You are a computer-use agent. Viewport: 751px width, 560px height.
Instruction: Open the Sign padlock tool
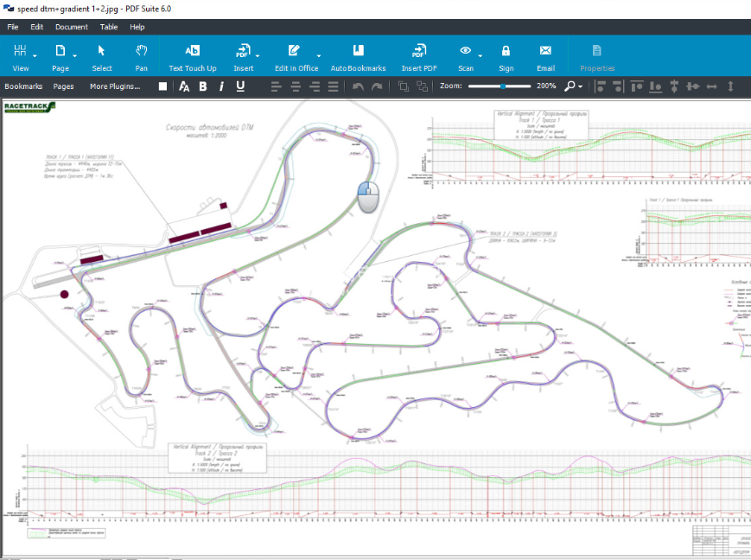pos(506,57)
